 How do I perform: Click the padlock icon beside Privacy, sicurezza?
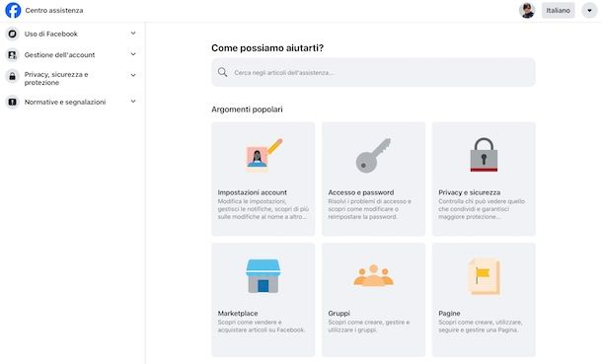coord(12,76)
